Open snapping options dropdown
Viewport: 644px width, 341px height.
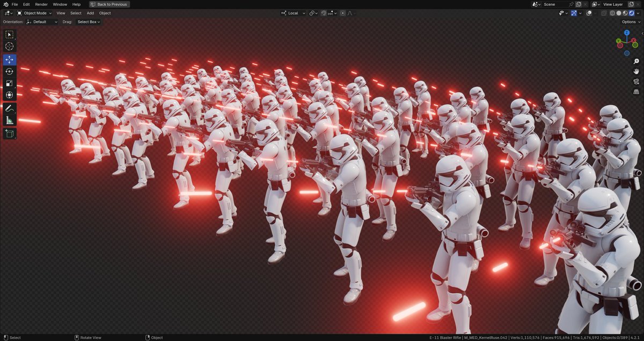(x=332, y=13)
